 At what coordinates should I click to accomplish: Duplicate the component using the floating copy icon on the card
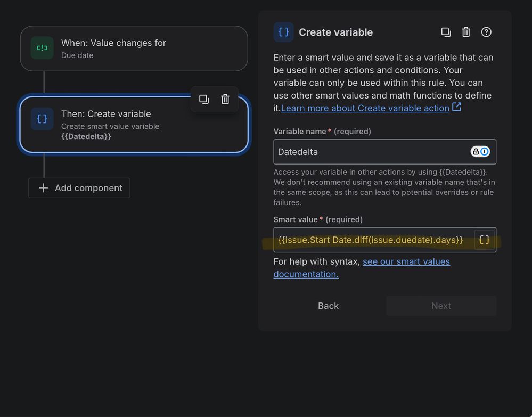click(204, 100)
